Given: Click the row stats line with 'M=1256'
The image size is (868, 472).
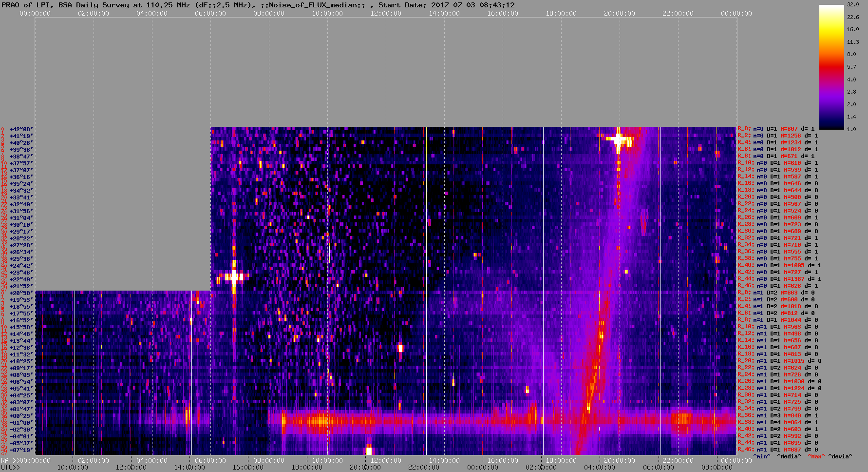Looking at the screenshot, I should [x=778, y=136].
